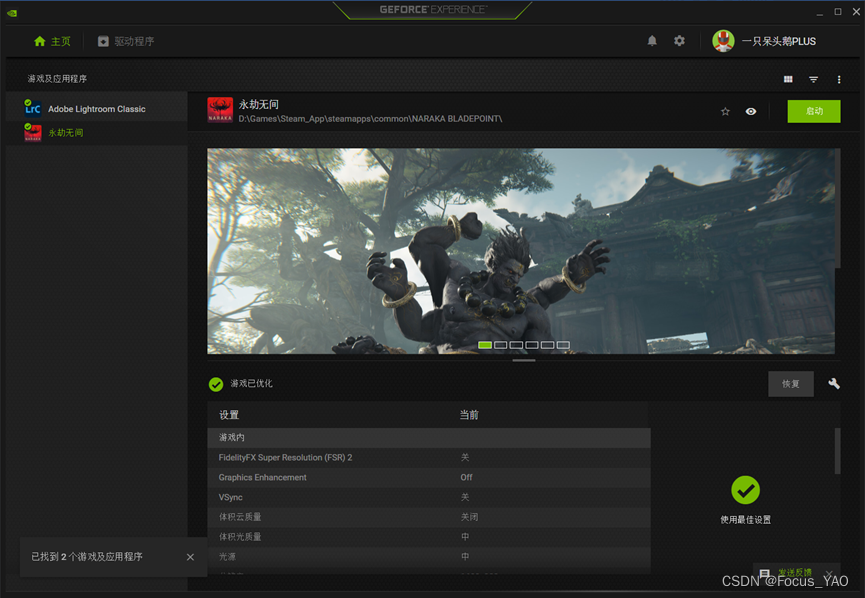Click the 光源 setting row
The height and width of the screenshot is (598, 865).
pos(429,557)
